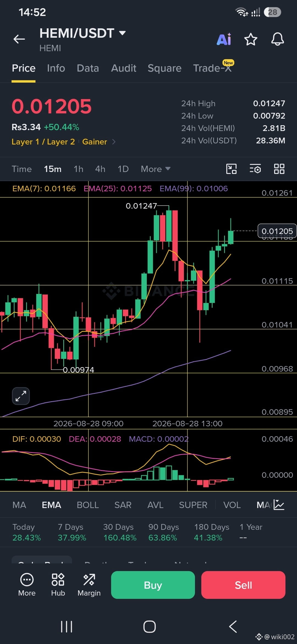Select 4h chart interval
This screenshot has height=644, width=297.
[100, 169]
